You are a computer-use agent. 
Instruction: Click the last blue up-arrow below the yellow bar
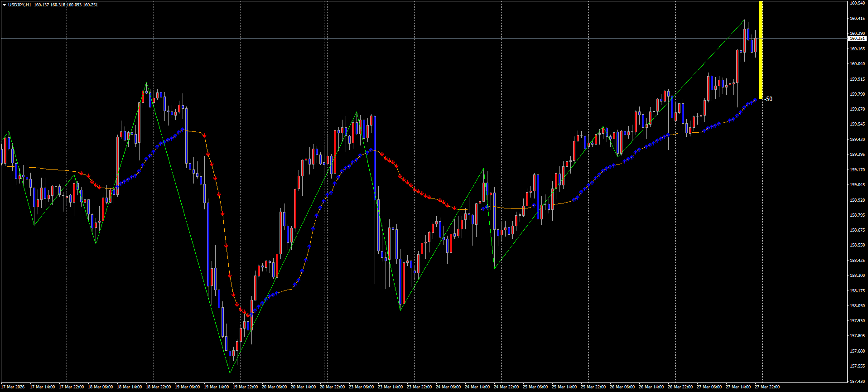[x=755, y=100]
